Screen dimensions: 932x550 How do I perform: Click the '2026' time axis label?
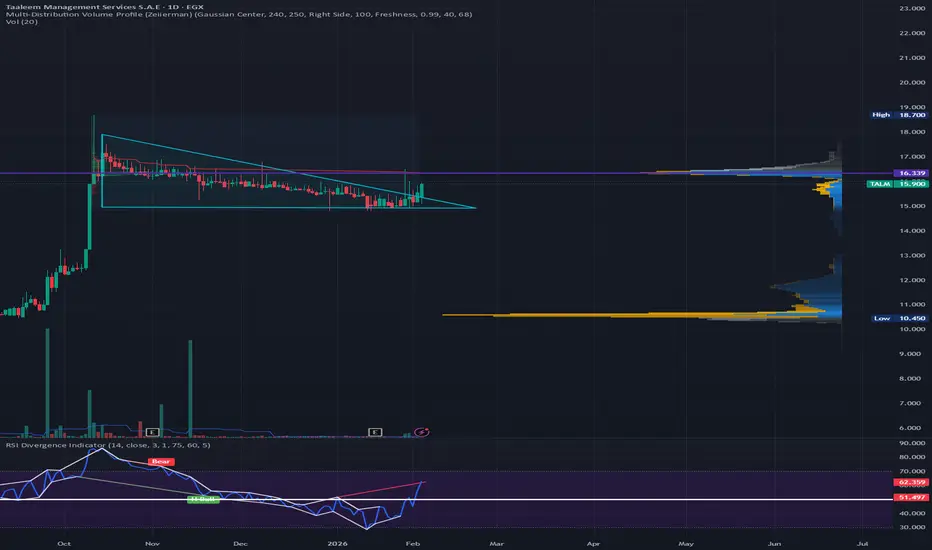tap(338, 543)
